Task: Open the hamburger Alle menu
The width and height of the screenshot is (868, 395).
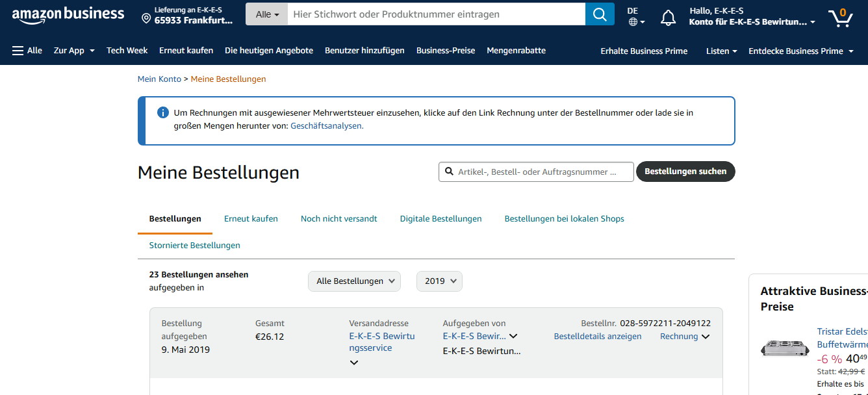Action: (x=27, y=51)
